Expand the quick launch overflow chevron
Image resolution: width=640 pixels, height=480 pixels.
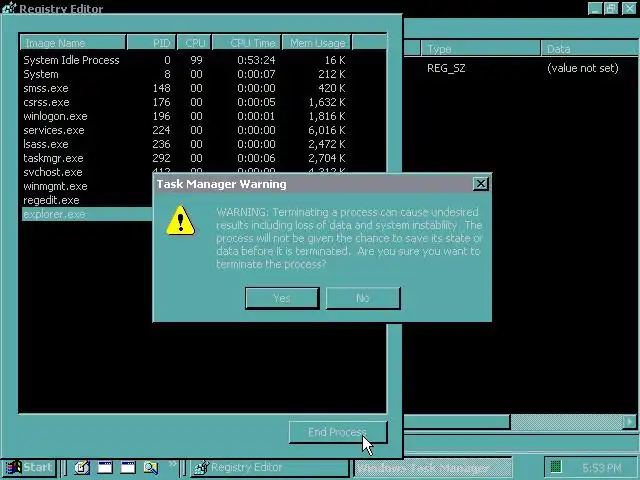[x=172, y=464]
